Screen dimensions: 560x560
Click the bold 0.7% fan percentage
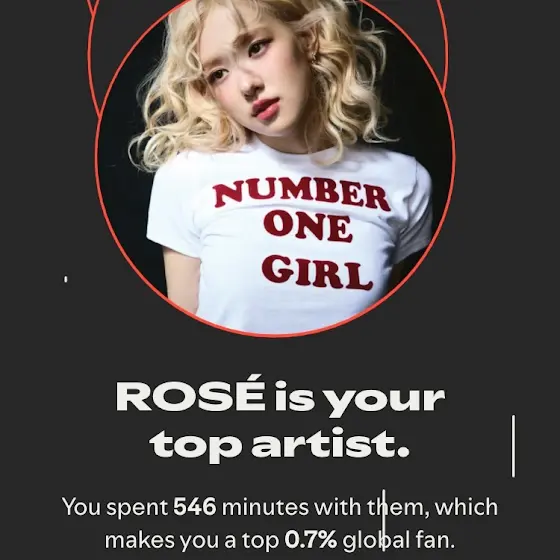coord(311,540)
